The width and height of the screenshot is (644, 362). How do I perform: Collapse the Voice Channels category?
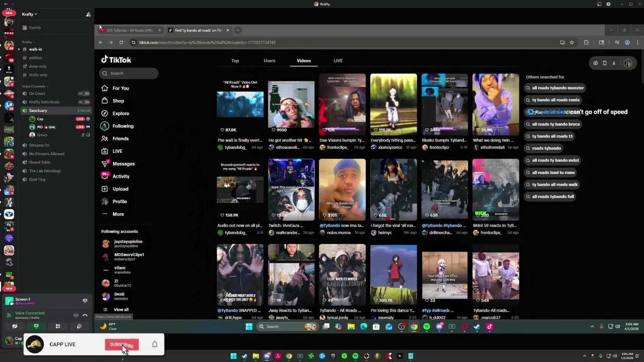click(34, 86)
